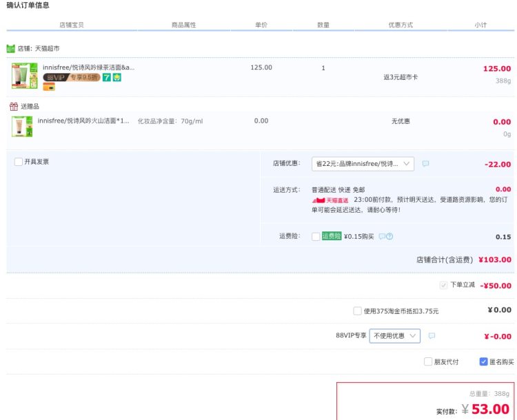Click the 化妆品净含量: 70g/ml attribute

click(170, 121)
